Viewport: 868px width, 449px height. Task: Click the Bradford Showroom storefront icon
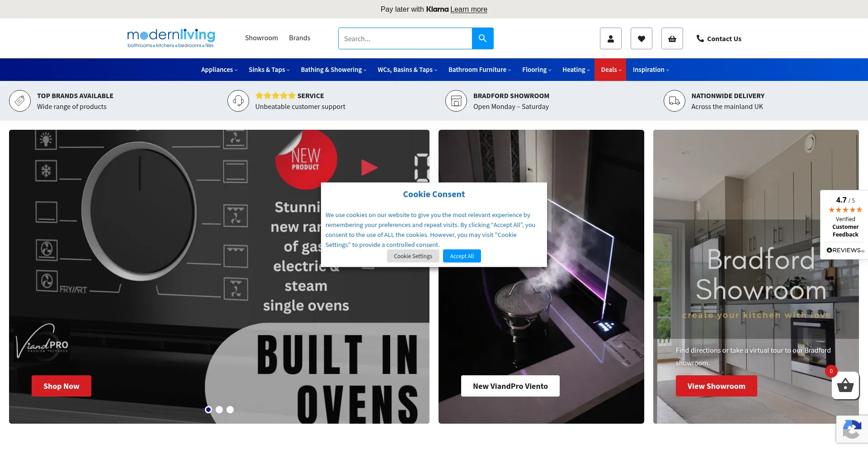[456, 101]
